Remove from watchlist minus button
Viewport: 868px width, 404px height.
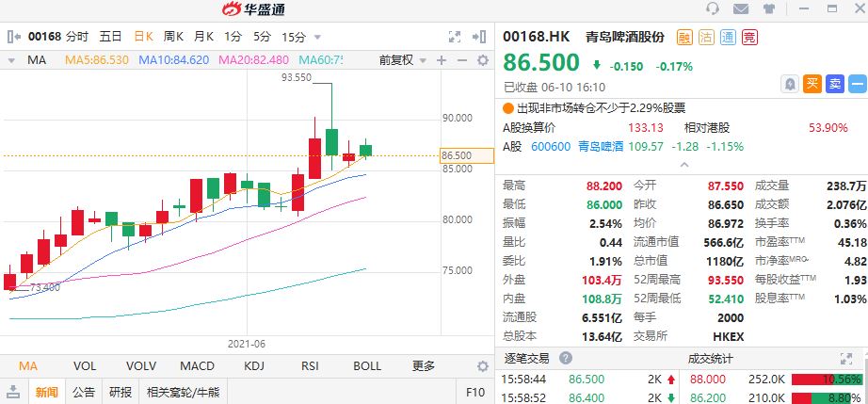858,84
